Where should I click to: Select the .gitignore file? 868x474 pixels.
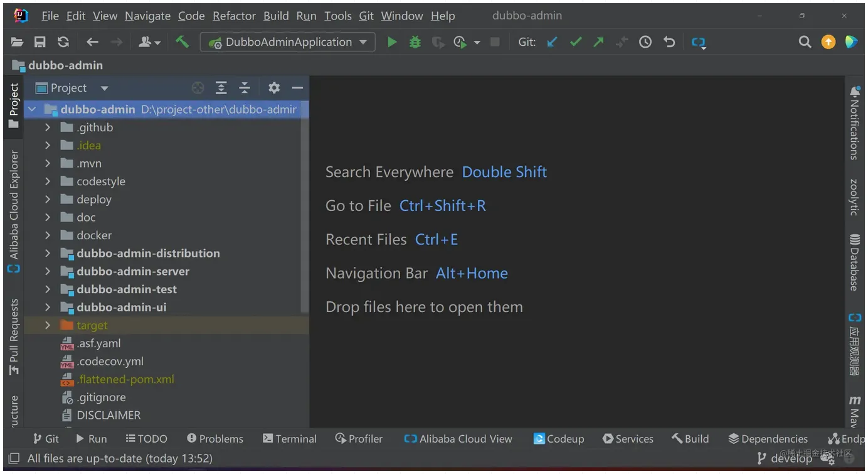93,397
